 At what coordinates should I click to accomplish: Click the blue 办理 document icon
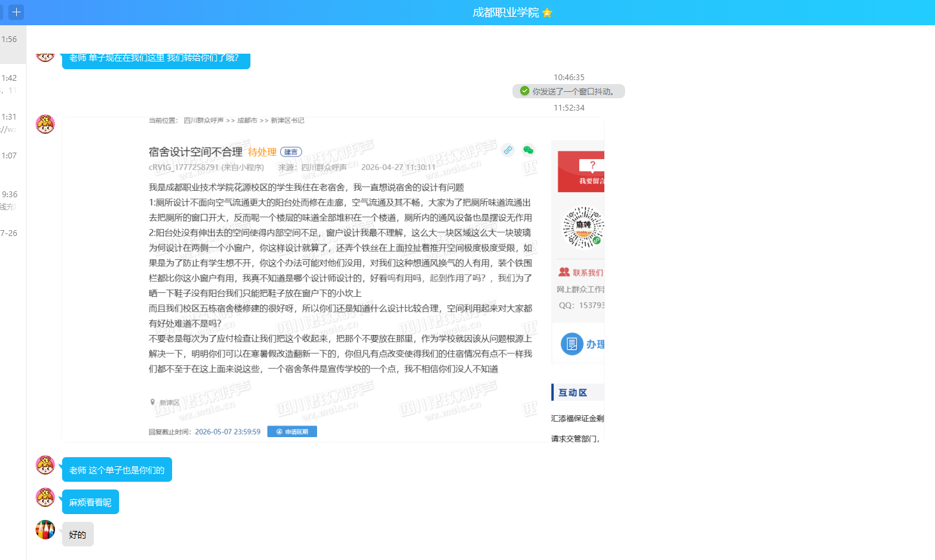pos(571,344)
